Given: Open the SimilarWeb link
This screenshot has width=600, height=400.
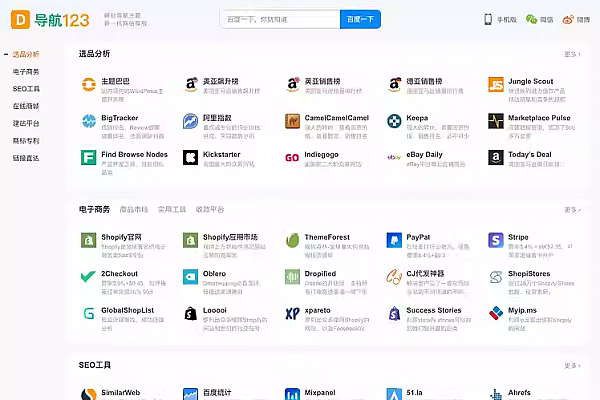Looking at the screenshot, I should [121, 392].
